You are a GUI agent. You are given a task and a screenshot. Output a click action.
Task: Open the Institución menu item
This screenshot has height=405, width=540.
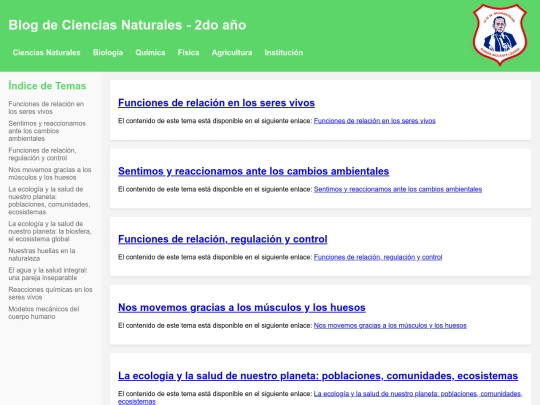coord(284,52)
